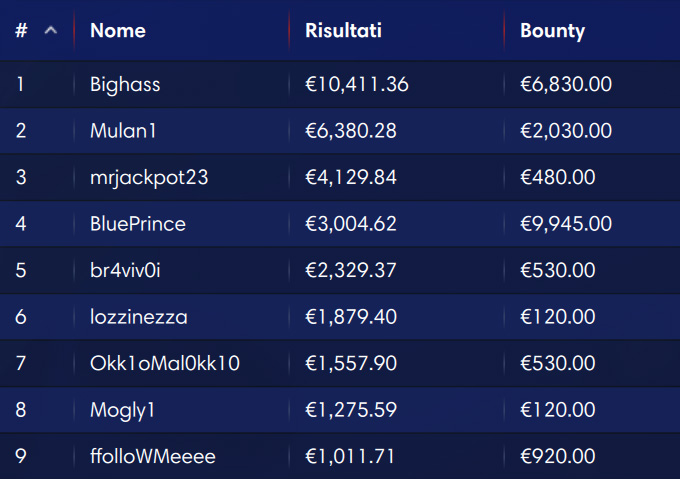The height and width of the screenshot is (479, 680).
Task: Click the sort arrow beside # column
Action: 51,30
